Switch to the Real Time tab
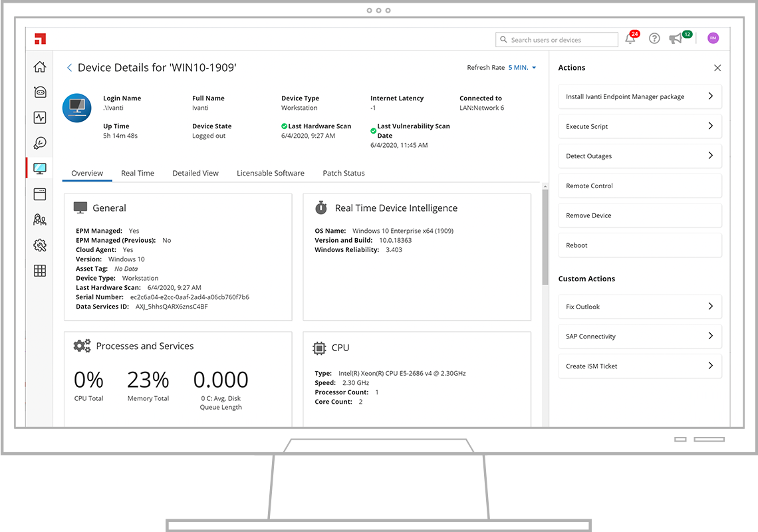 coord(138,174)
